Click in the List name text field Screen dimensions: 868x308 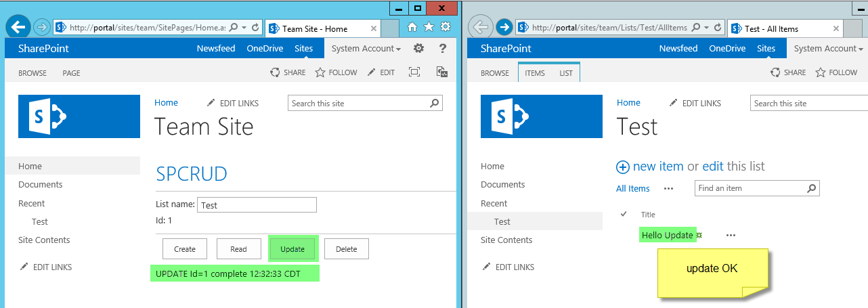[x=257, y=205]
